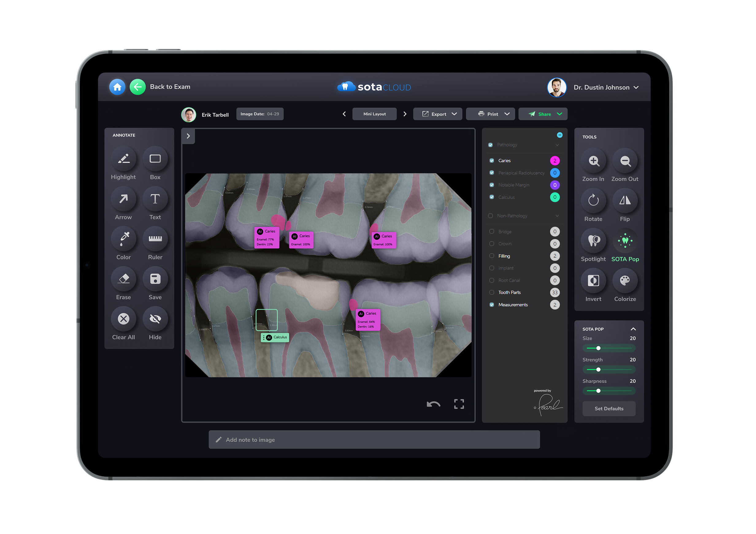Expand the Non-Pathology section
This screenshot has height=534, width=756.
tap(557, 216)
